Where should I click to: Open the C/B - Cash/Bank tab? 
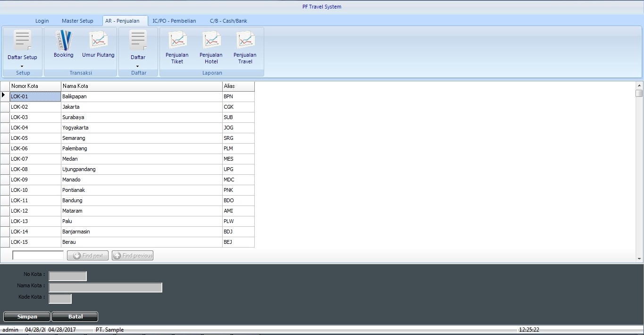coord(228,21)
